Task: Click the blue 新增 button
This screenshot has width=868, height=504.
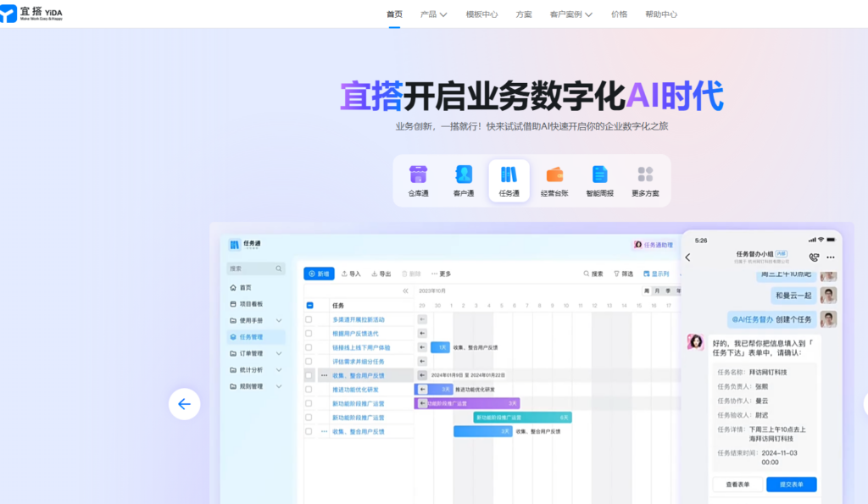Action: coord(318,274)
